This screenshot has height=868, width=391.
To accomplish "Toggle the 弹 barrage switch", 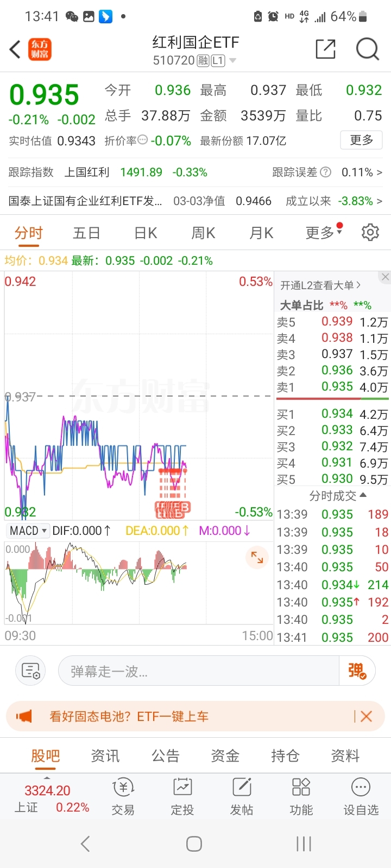I will (x=357, y=671).
